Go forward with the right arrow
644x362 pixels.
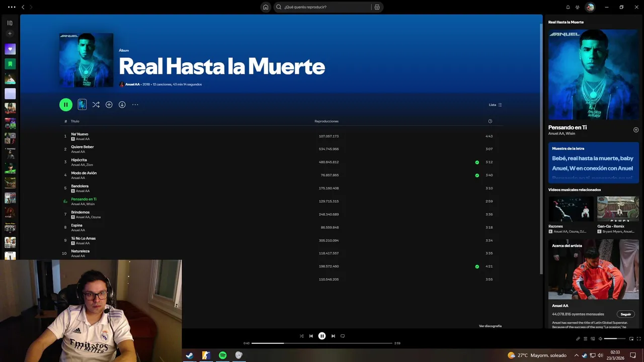(x=31, y=7)
